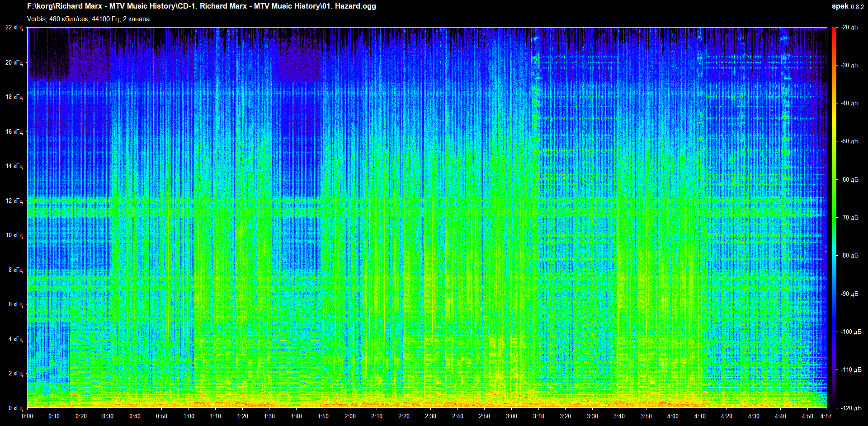
Task: Click the file path title ending in Hazard.ogg
Action: pyautogui.click(x=201, y=6)
